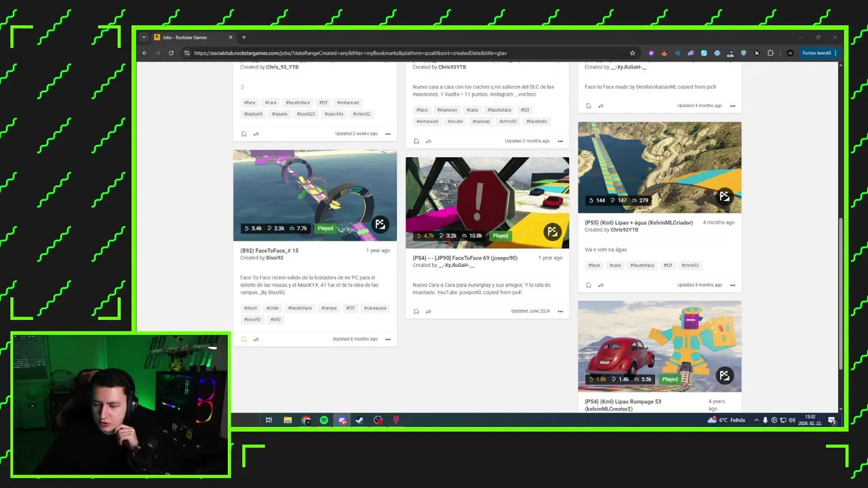Open (PS5) (Kml) Lipao + água title link
Screen dimensions: 868x488
click(x=639, y=223)
